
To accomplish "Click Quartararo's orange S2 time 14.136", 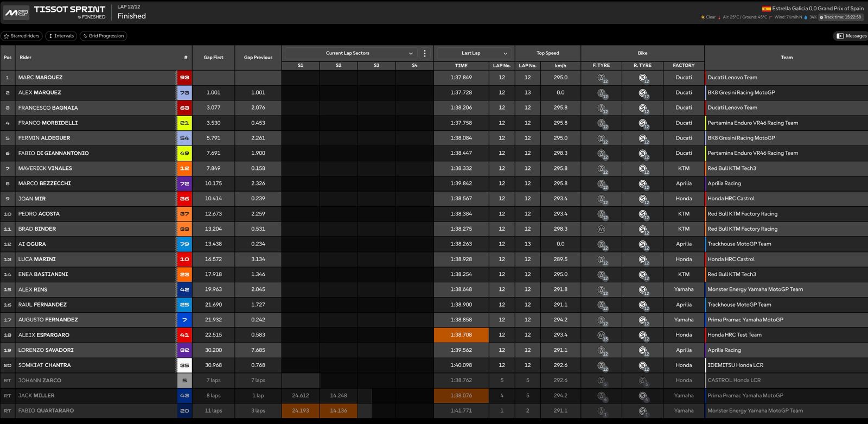I will pyautogui.click(x=339, y=411).
